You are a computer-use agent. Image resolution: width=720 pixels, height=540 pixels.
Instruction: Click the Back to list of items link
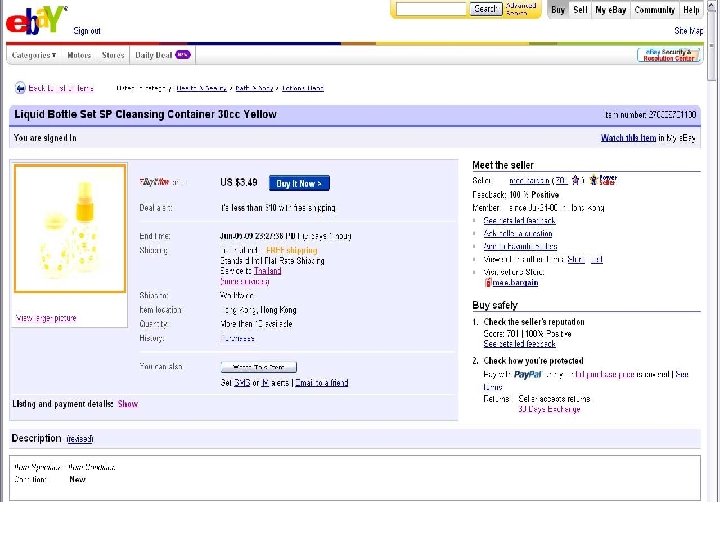coord(61,88)
